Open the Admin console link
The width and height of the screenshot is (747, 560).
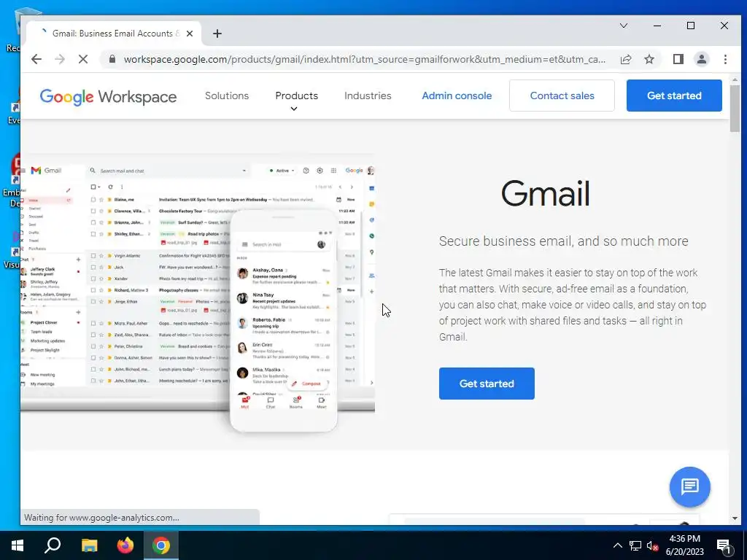coord(457,96)
